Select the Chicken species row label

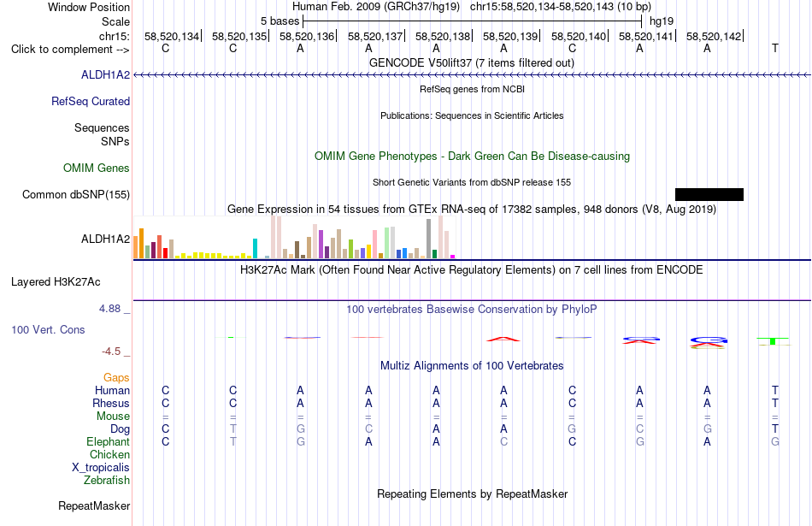pyautogui.click(x=109, y=454)
